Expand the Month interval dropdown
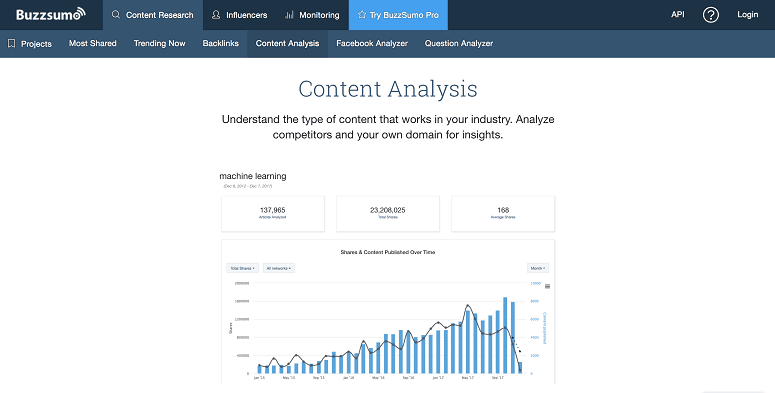Image resolution: width=775 pixels, height=393 pixels. [538, 268]
